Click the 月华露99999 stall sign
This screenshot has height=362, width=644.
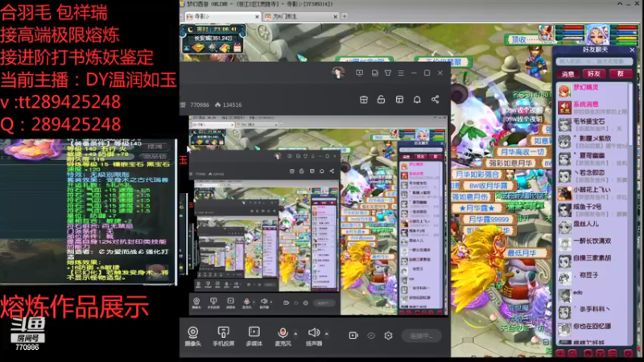[x=489, y=220]
